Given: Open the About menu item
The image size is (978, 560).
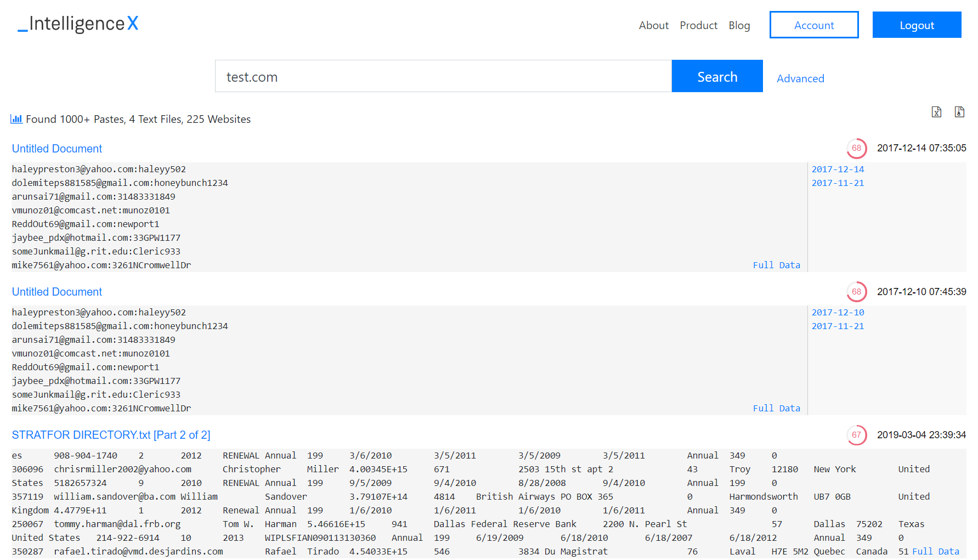Looking at the screenshot, I should tap(653, 25).
